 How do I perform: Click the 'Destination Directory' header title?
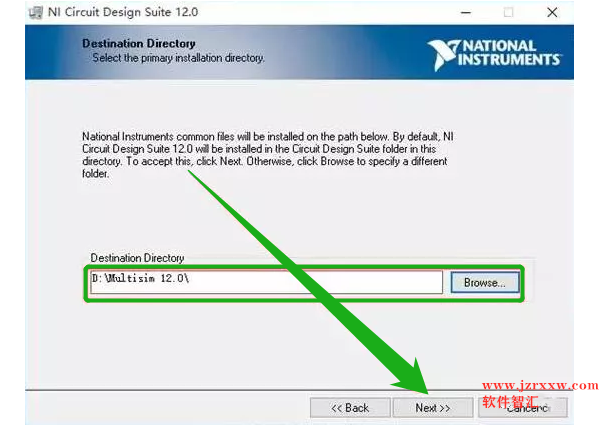point(139,43)
